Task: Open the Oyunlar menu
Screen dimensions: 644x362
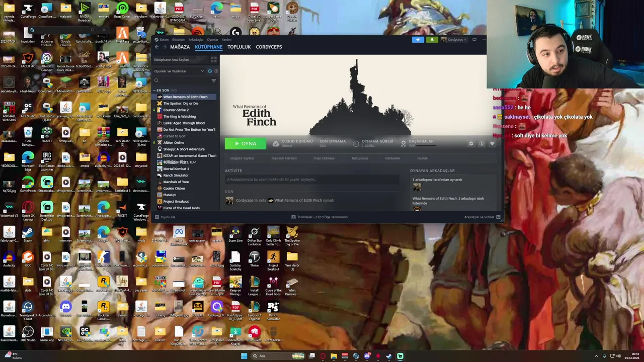Action: click(212, 40)
